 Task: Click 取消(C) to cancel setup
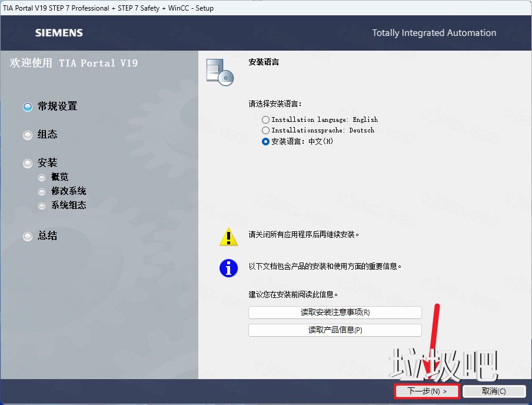coord(494,391)
